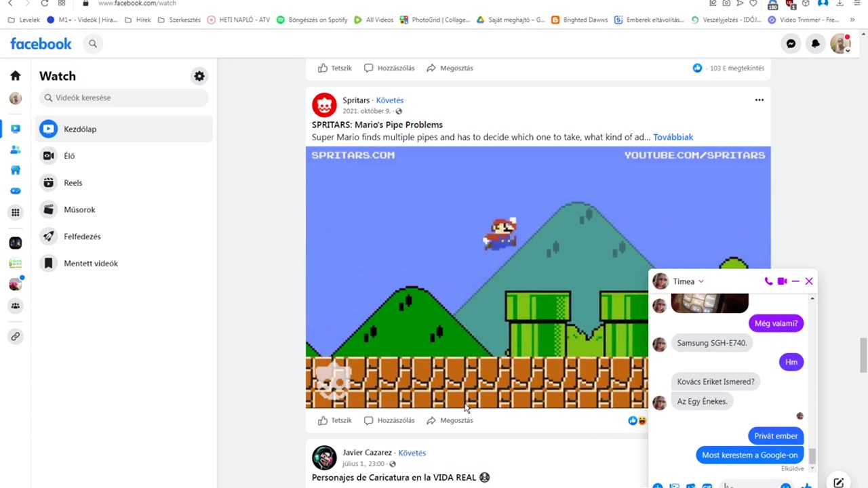Start a video call with Timea
Viewport: 868px width, 488px height.
click(782, 281)
